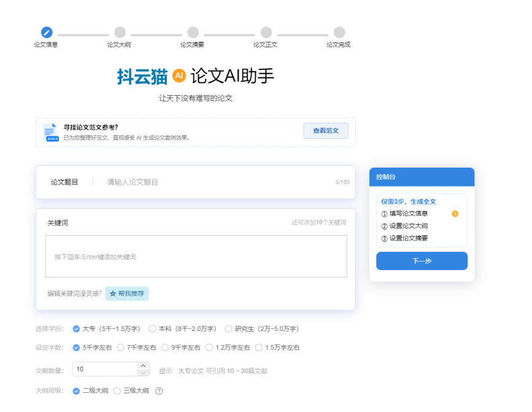This screenshot has width=532, height=412.
Task: Click the 论文正文 step circle
Action: (266, 32)
